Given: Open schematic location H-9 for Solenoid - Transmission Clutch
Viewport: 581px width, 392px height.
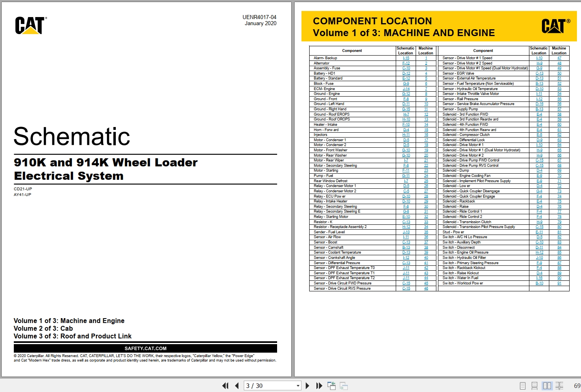Looking at the screenshot, I should tap(539, 222).
